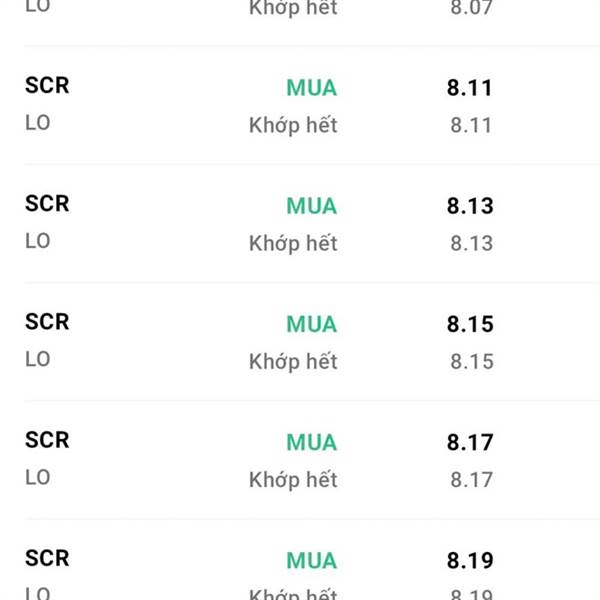Select the bold 8.15 order price

[470, 324]
